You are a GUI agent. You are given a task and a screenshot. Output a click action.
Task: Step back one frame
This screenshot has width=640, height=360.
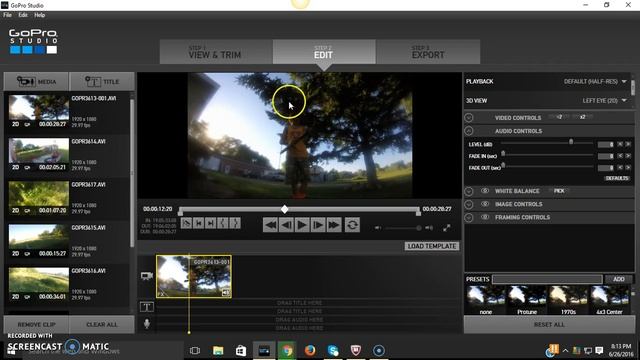[x=286, y=225]
